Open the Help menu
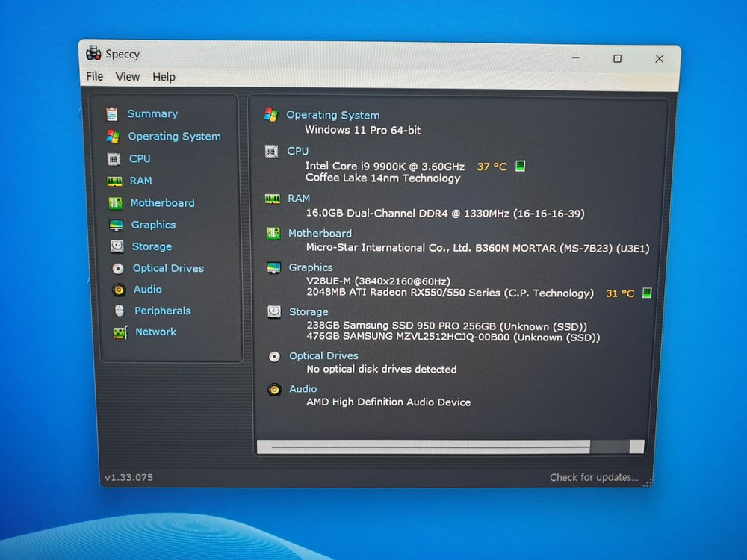The image size is (747, 560). [x=164, y=77]
